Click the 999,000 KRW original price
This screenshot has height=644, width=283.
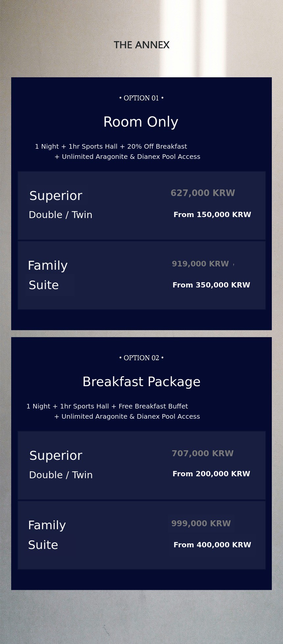click(201, 523)
